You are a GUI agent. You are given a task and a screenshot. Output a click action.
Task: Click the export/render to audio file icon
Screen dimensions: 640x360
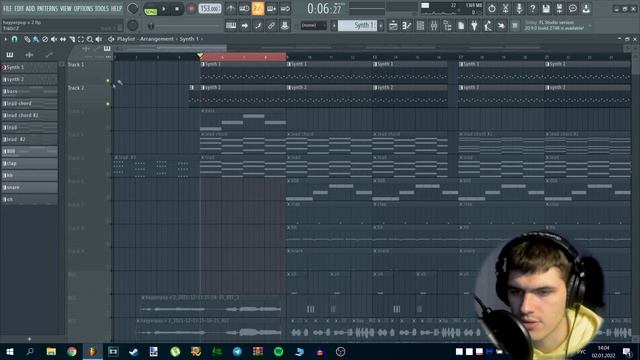[x=560, y=9]
